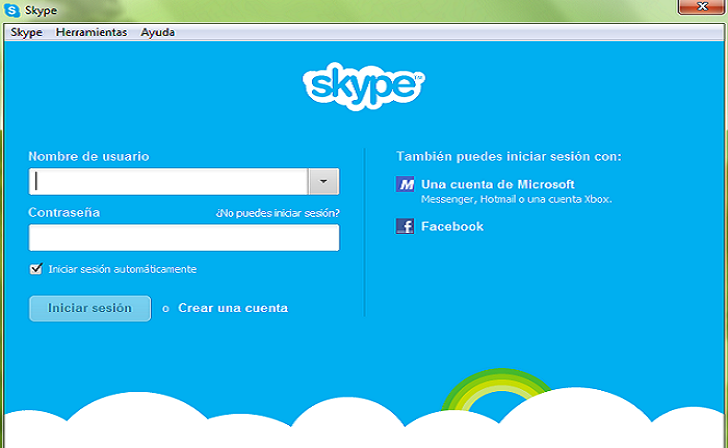Focus the Nombre de usuario text field
728x448 pixels.
168,181
